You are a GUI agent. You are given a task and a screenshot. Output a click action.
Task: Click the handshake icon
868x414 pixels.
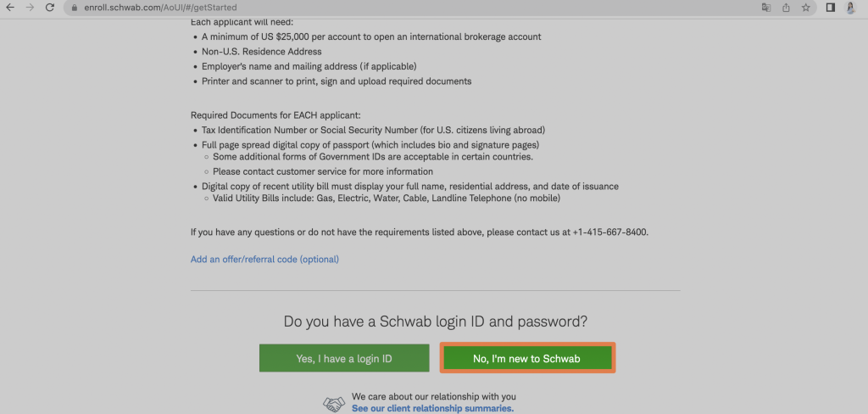point(334,405)
